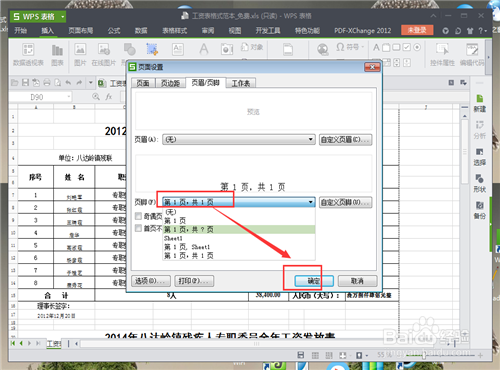500x370 pixels.
Task: Open 分析 analysis in right sidebar
Action: point(479,130)
